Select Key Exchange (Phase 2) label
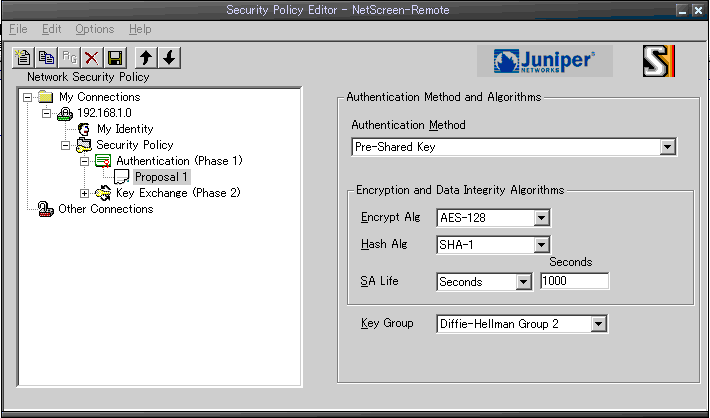The height and width of the screenshot is (418, 710). pyautogui.click(x=178, y=193)
